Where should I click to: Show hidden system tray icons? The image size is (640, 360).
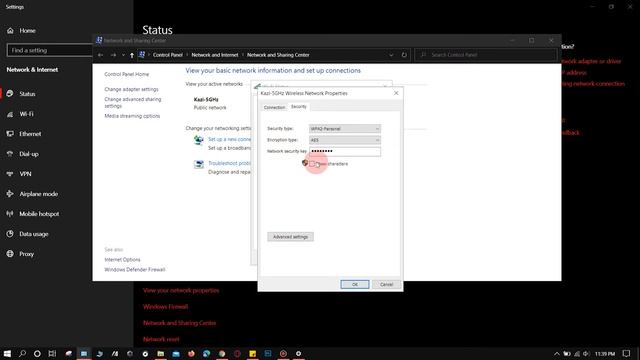[x=557, y=353]
